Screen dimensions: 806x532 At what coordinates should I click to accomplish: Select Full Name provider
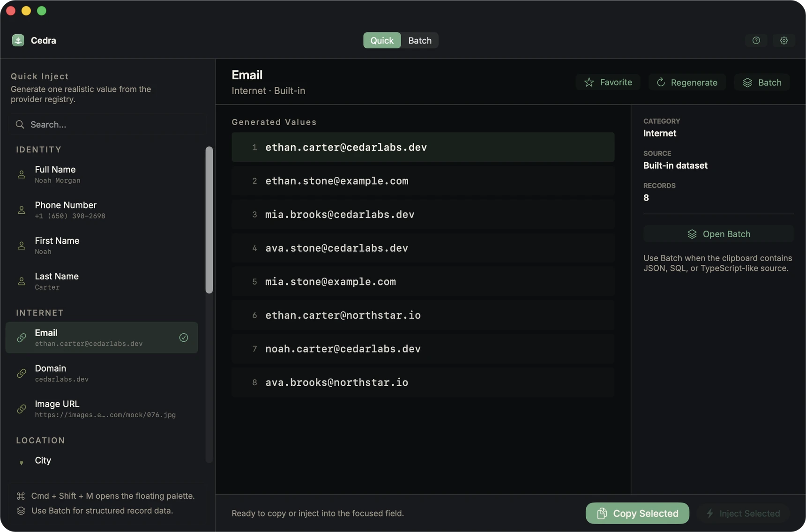[x=102, y=174]
